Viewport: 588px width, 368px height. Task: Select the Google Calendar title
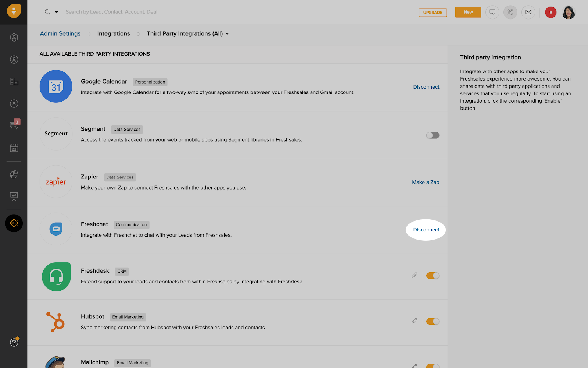(104, 82)
